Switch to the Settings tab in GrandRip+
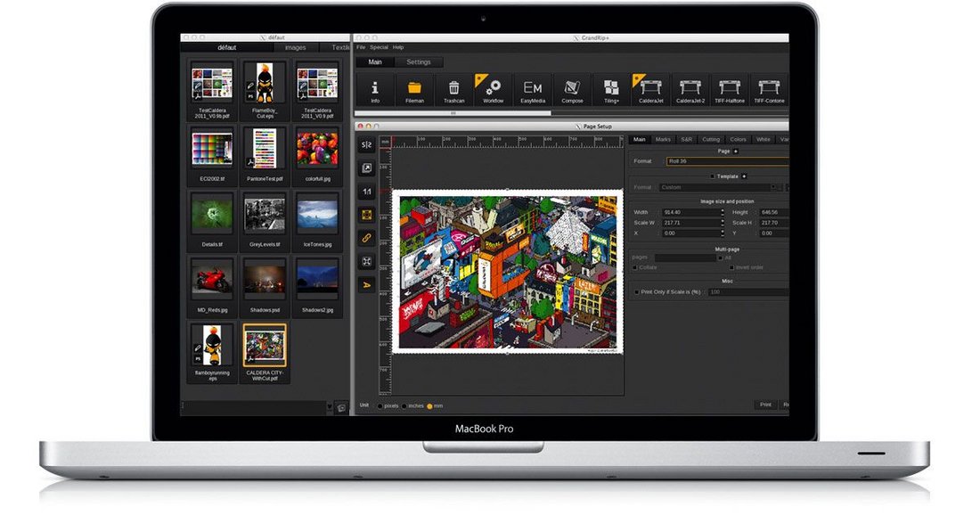Image resolution: width=980 pixels, height=515 pixels. coord(418,61)
